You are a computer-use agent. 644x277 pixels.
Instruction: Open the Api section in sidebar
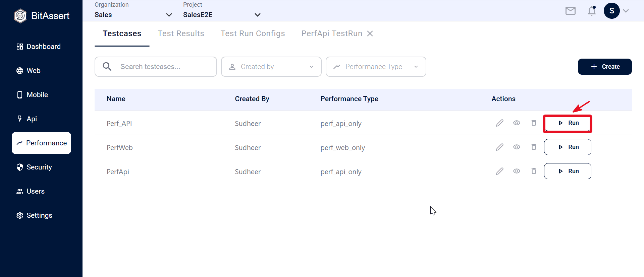(x=27, y=119)
